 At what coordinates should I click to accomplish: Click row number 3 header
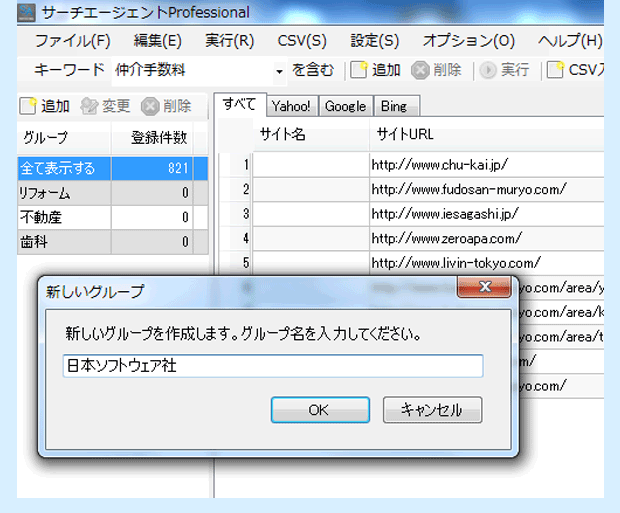pyautogui.click(x=236, y=214)
